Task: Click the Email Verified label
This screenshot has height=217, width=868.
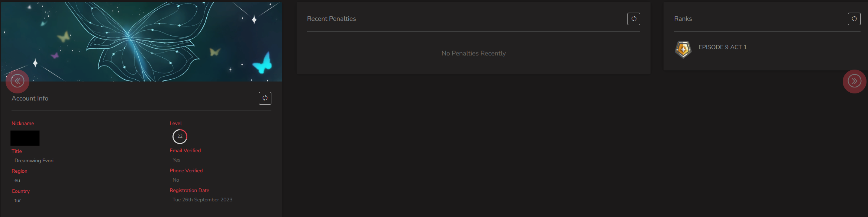Action: pos(185,151)
